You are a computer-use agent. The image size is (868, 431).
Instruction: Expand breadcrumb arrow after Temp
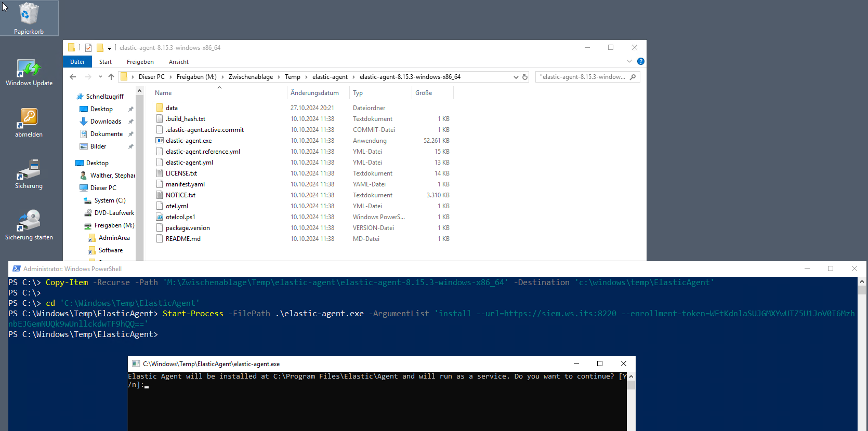[x=306, y=77]
